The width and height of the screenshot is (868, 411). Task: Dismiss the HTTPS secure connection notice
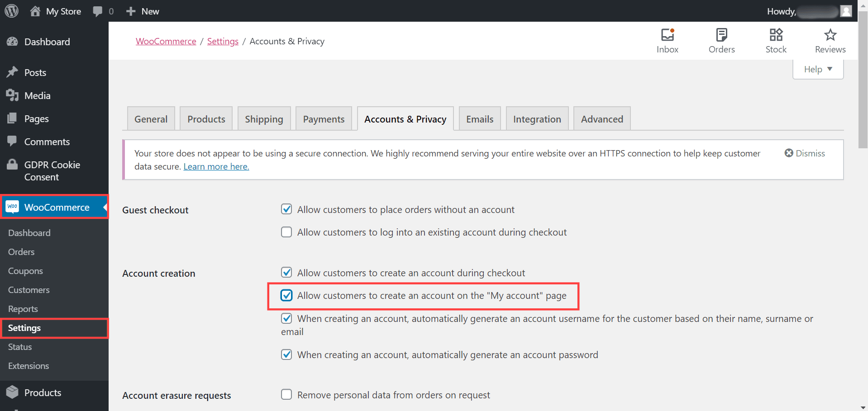(805, 153)
